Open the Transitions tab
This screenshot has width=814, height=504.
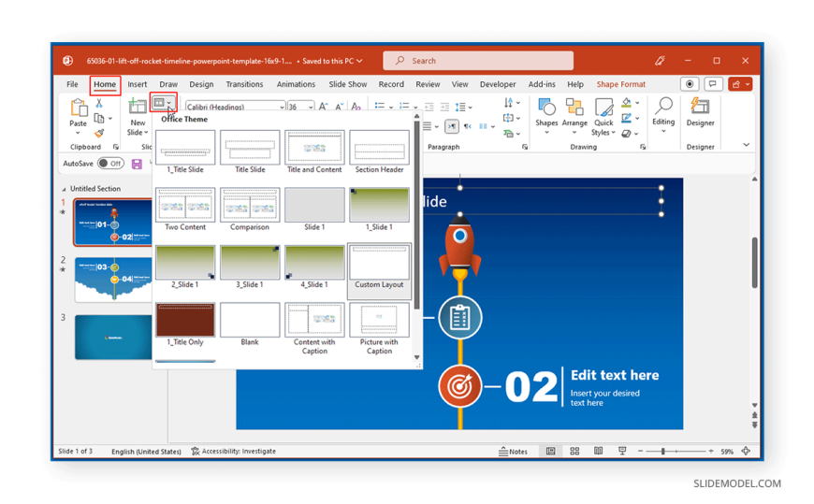pyautogui.click(x=244, y=84)
